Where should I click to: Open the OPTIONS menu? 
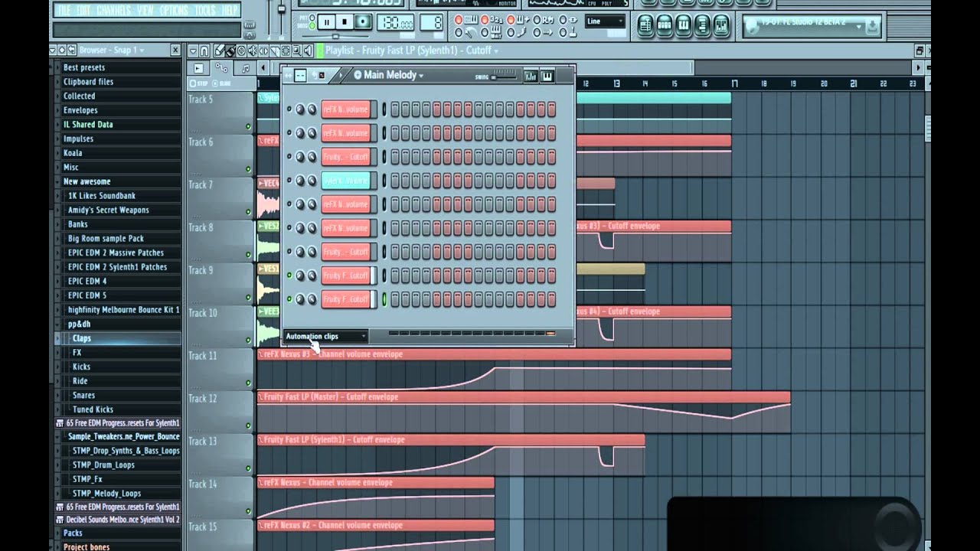(x=175, y=10)
